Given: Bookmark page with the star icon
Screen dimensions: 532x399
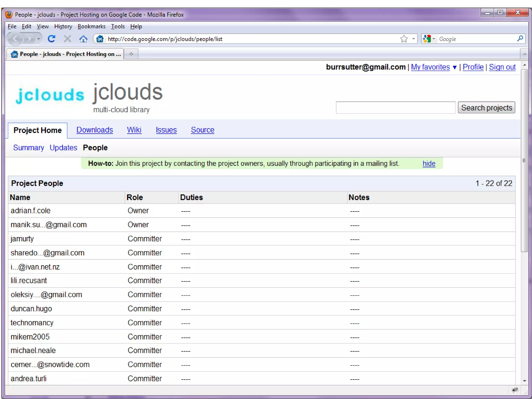Looking at the screenshot, I should click(x=404, y=39).
